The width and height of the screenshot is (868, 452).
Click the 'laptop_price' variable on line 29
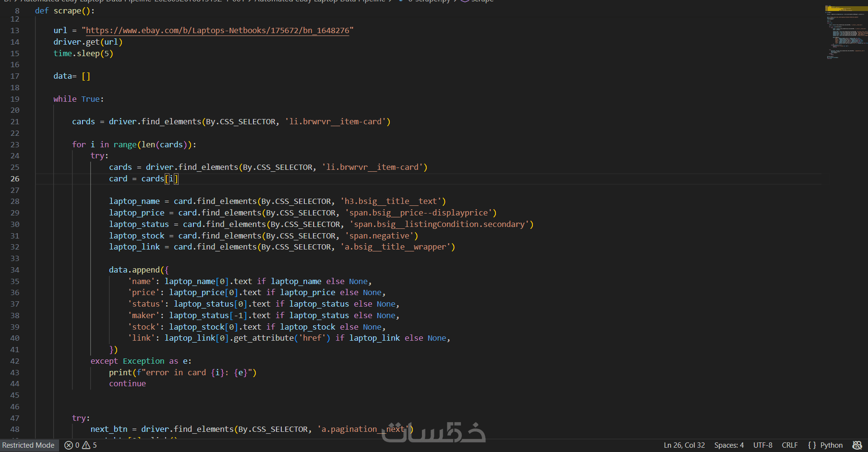click(137, 213)
